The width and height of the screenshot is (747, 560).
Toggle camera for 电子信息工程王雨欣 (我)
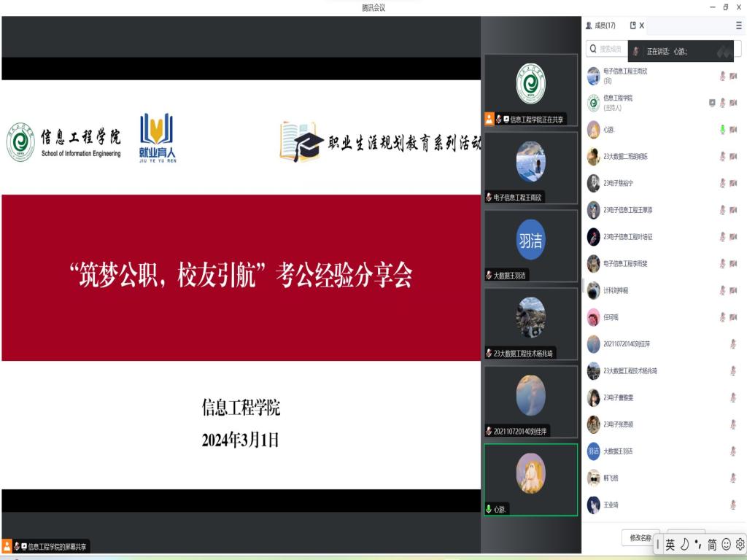(x=733, y=76)
